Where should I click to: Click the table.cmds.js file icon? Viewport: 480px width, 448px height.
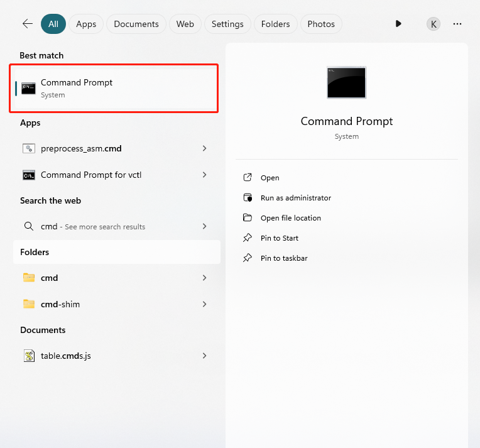pos(28,356)
